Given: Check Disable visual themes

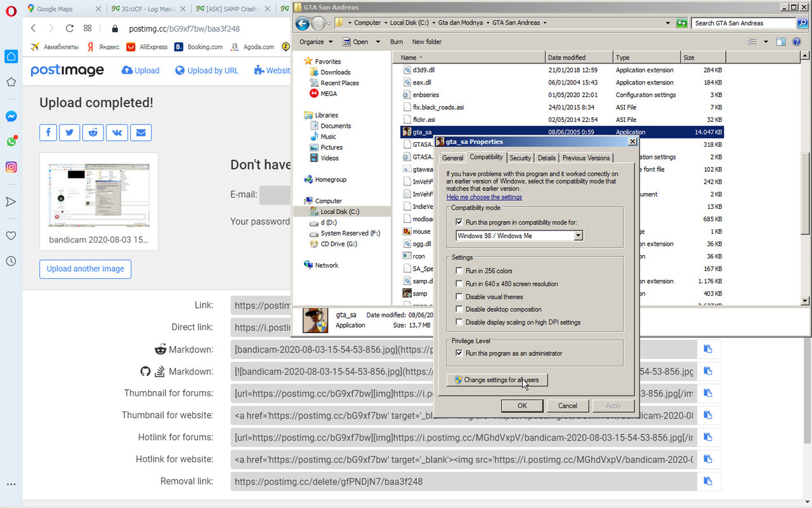Looking at the screenshot, I should coord(459,297).
